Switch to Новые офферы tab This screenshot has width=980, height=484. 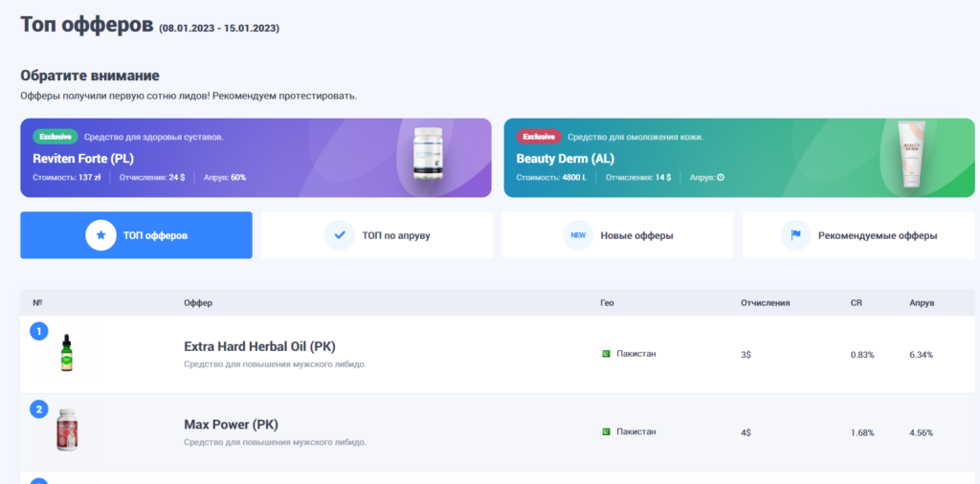[x=617, y=234]
